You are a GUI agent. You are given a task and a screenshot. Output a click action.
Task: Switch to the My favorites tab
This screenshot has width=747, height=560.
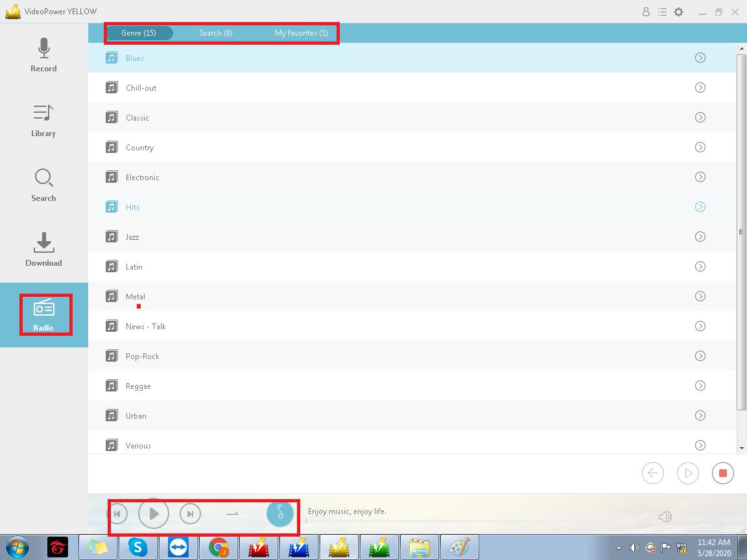pyautogui.click(x=301, y=33)
